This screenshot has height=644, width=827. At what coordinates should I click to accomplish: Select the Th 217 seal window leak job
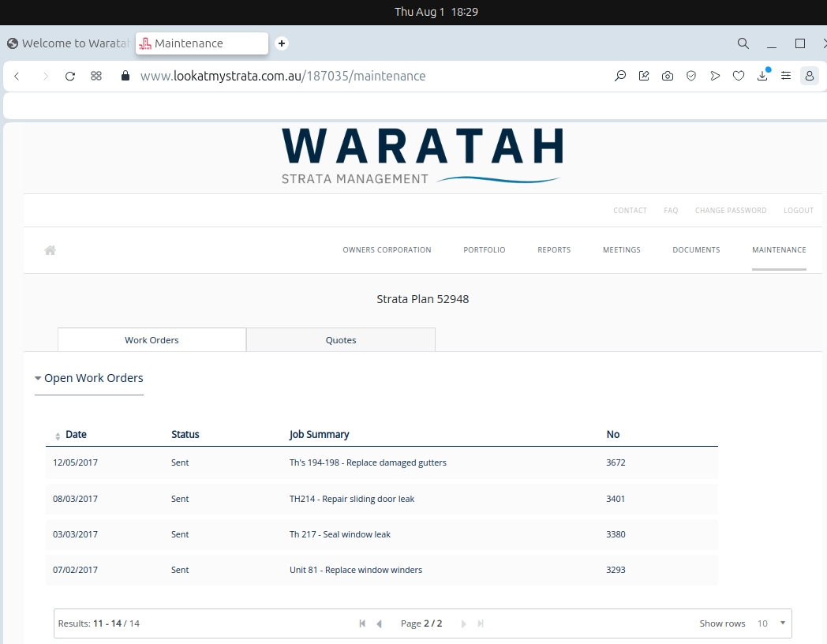tap(339, 534)
